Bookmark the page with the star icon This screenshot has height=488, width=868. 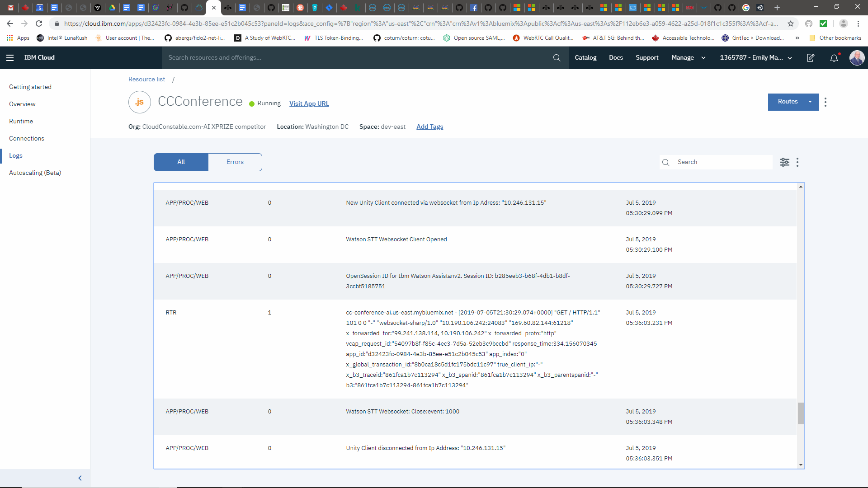pyautogui.click(x=791, y=23)
